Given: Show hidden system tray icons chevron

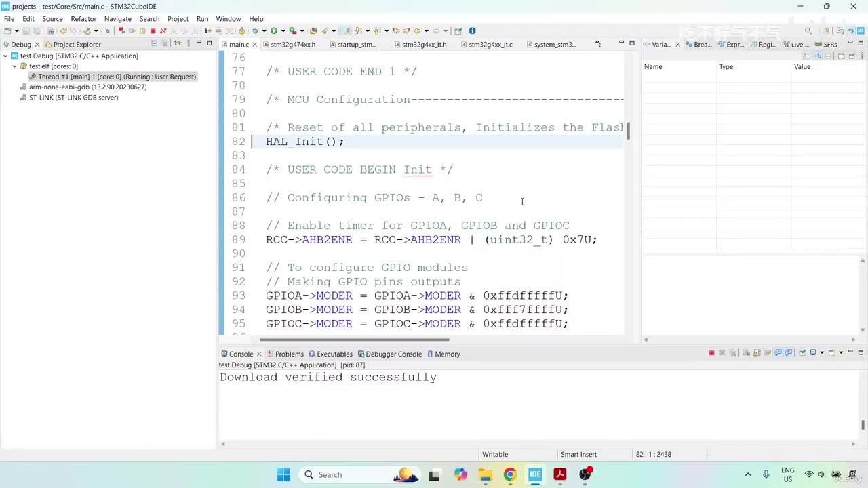Looking at the screenshot, I should [x=748, y=474].
